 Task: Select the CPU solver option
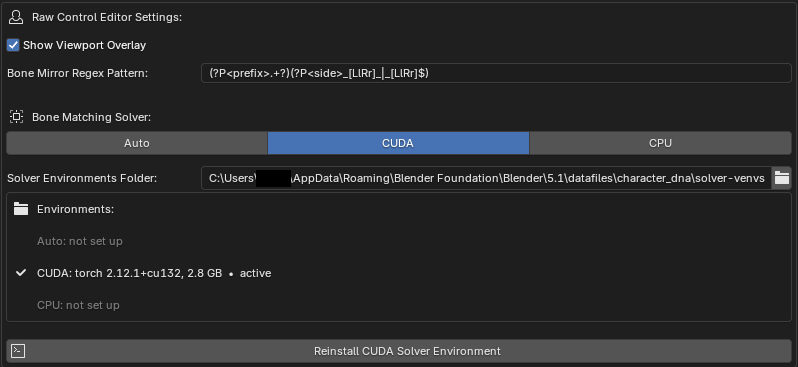(x=660, y=143)
